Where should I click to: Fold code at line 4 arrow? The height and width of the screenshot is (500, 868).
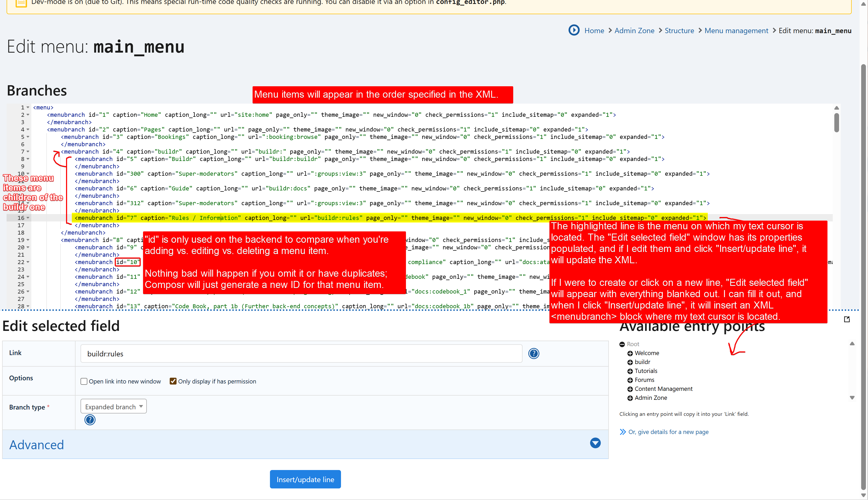pos(28,129)
